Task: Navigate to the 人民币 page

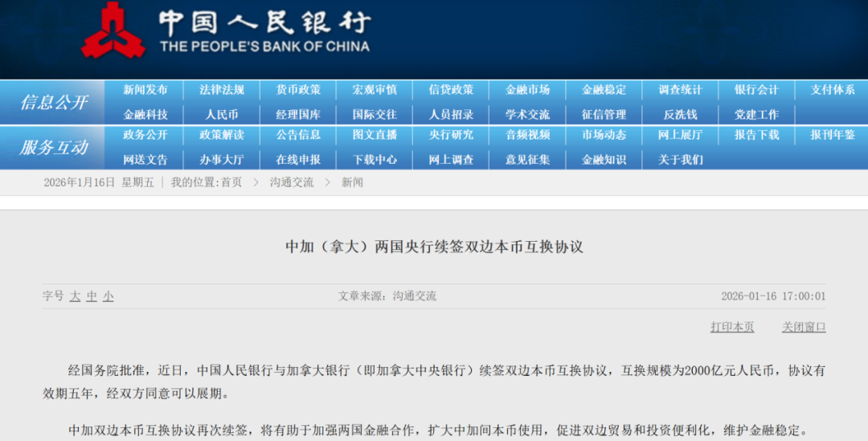Action: click(x=222, y=114)
